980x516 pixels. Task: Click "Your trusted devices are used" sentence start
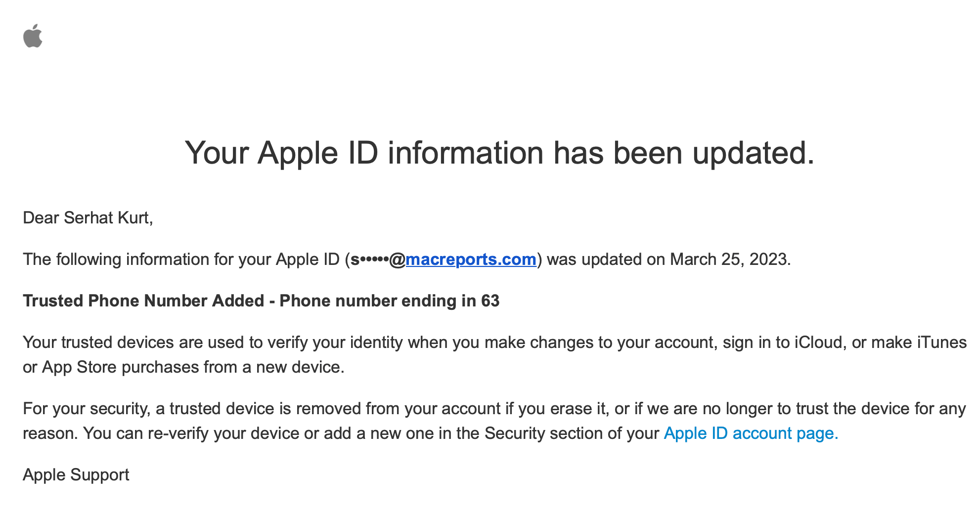[x=98, y=343]
